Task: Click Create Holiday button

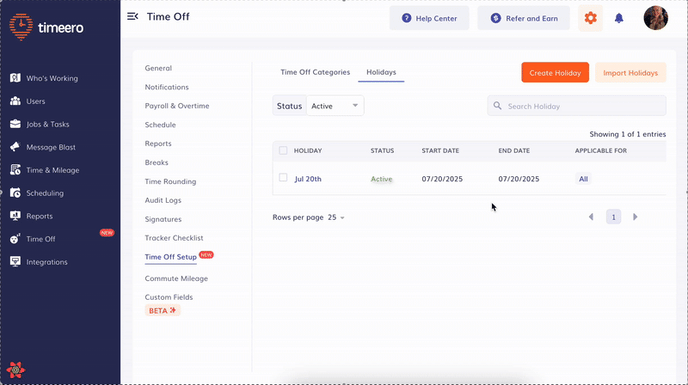Action: click(555, 72)
